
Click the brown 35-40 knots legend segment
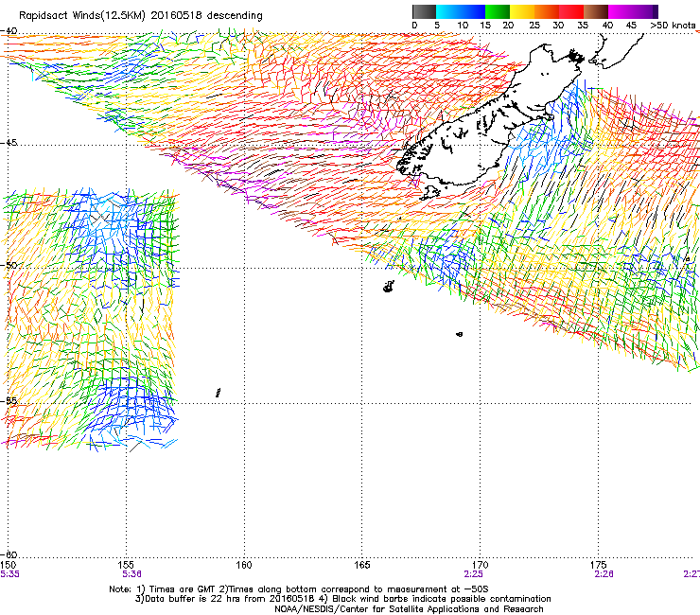(596, 11)
